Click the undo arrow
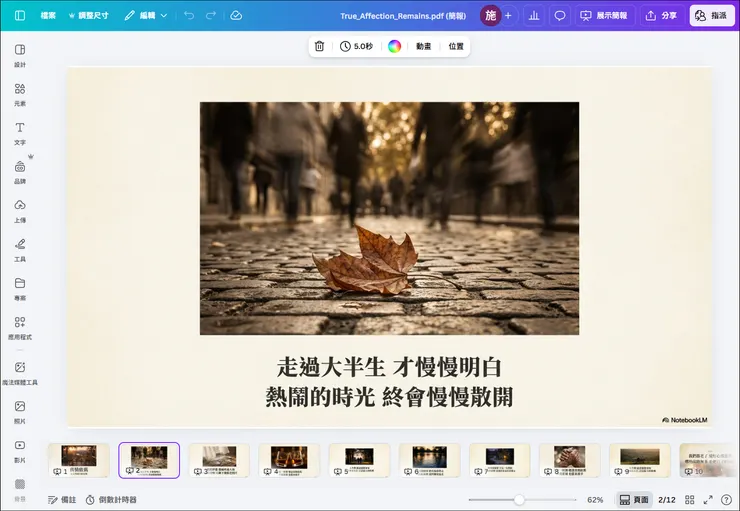 [189, 16]
